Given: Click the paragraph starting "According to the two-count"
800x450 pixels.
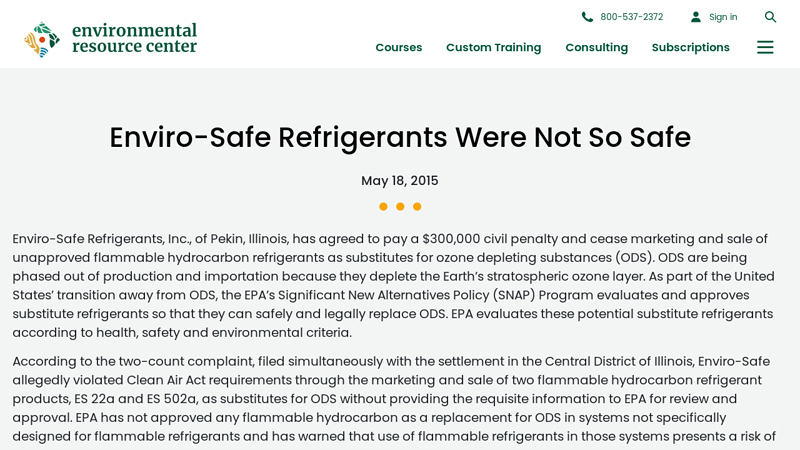Looking at the screenshot, I should click(x=395, y=399).
